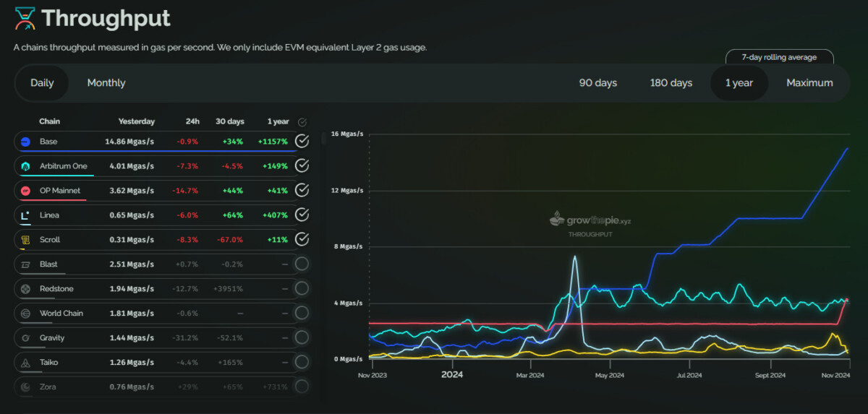Click the May 2024 axis label
868x414 pixels.
(610, 375)
